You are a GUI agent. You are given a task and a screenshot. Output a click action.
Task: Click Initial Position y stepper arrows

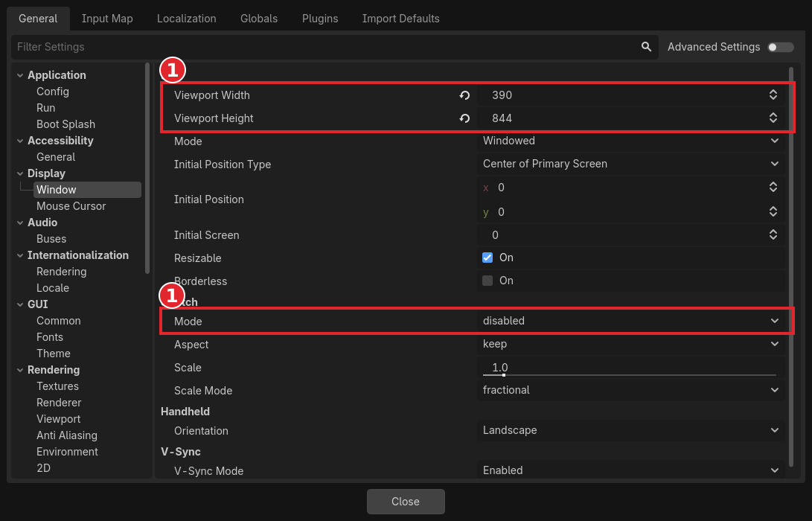click(773, 212)
